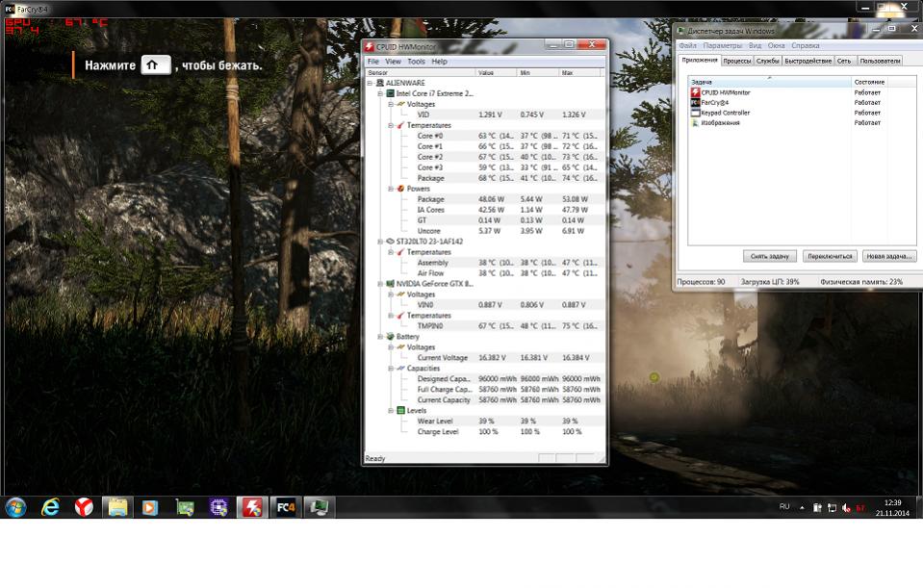
Task: Select the Core #2 temperature row
Action: [485, 157]
